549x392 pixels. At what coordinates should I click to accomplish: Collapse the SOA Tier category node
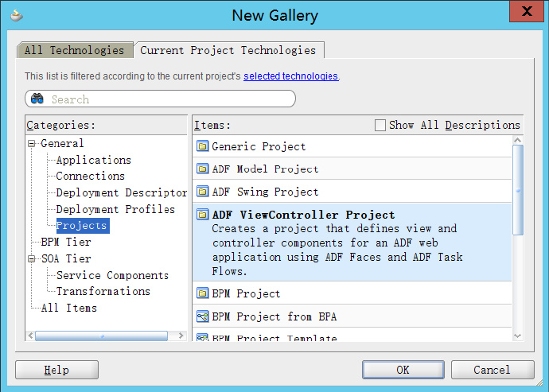click(x=32, y=258)
